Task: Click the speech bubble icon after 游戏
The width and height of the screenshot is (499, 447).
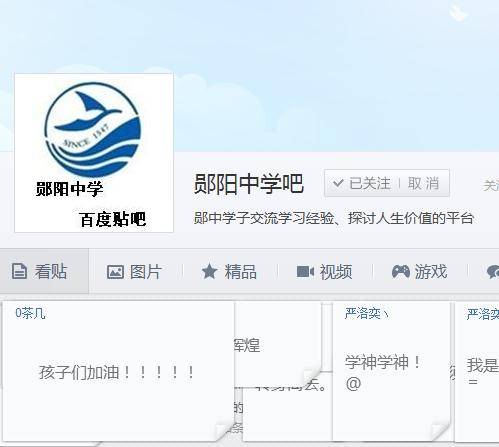Action: tap(493, 272)
